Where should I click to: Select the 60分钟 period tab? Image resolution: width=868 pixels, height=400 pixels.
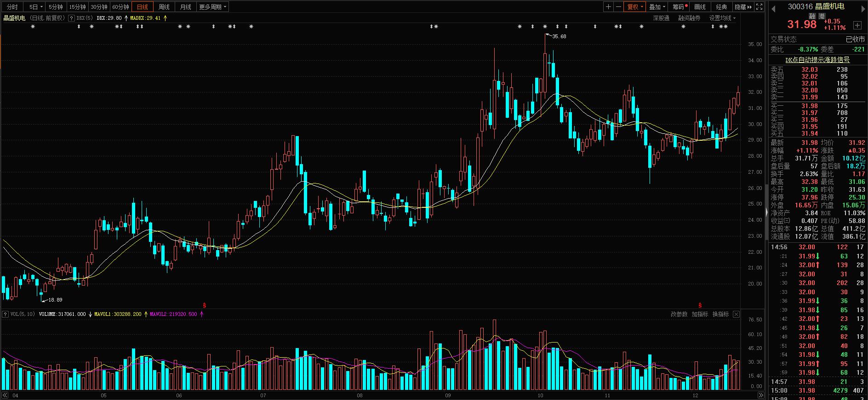120,7
